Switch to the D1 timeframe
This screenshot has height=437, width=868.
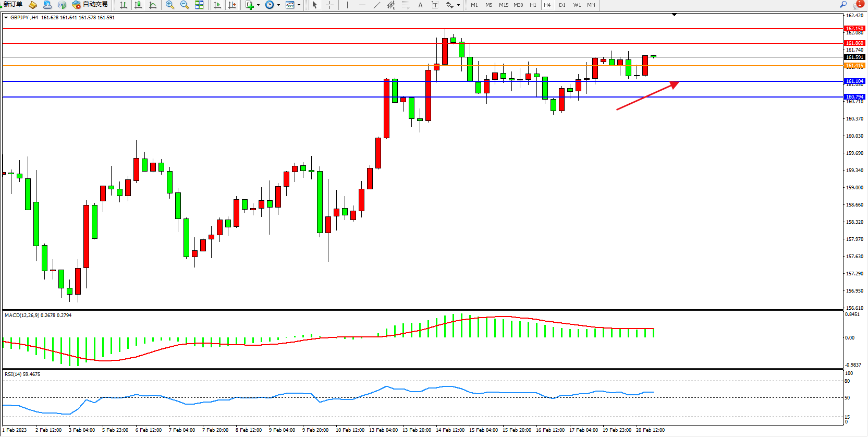pyautogui.click(x=562, y=5)
